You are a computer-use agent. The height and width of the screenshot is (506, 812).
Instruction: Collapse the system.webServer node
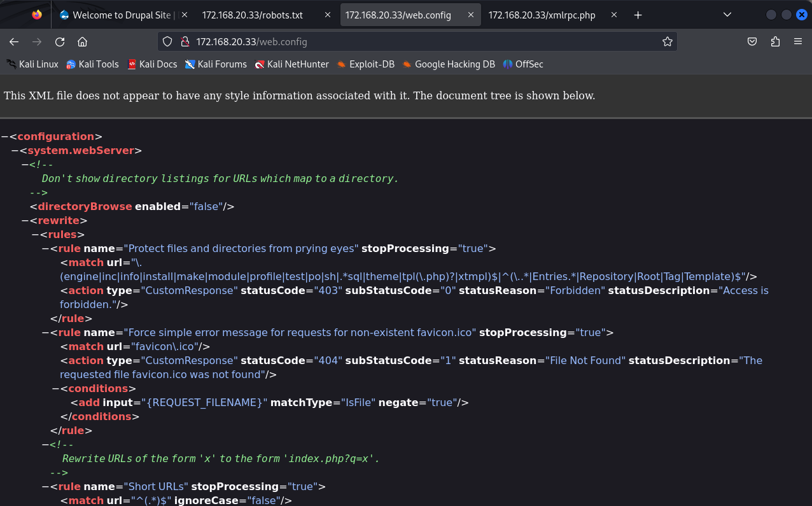pos(15,150)
